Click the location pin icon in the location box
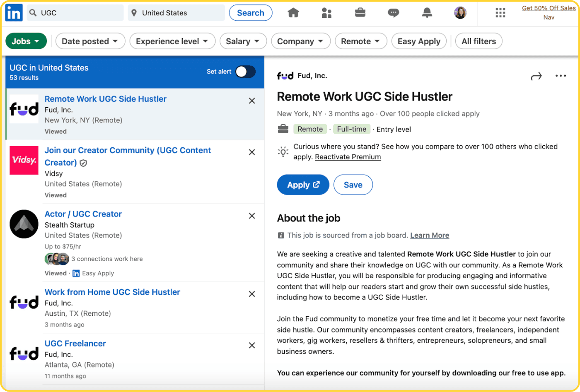Image resolution: width=580 pixels, height=392 pixels. [x=134, y=13]
